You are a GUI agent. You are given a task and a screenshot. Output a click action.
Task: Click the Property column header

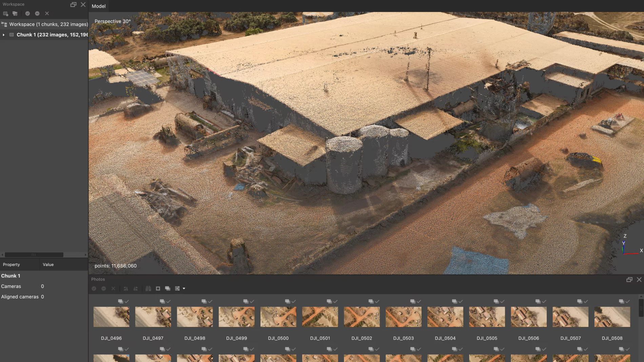tap(12, 264)
